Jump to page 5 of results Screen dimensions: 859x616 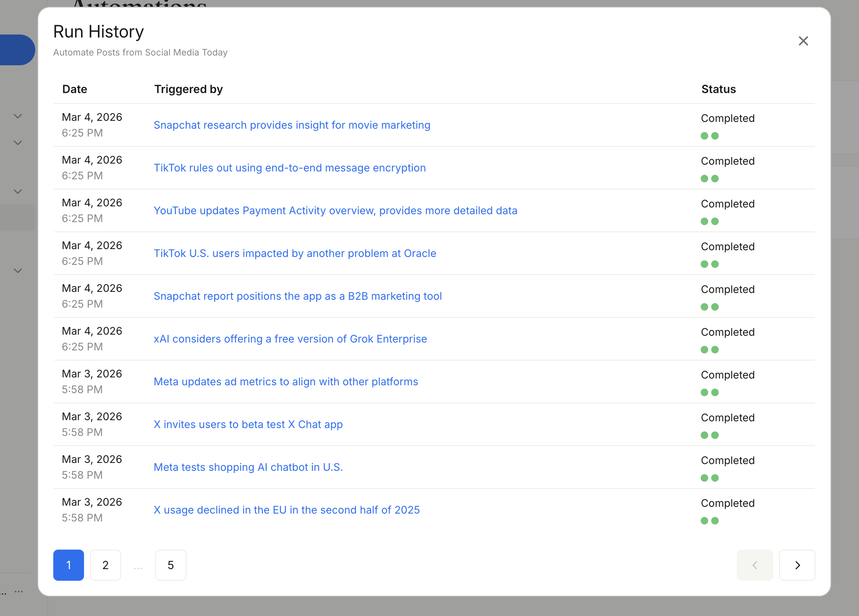[170, 565]
